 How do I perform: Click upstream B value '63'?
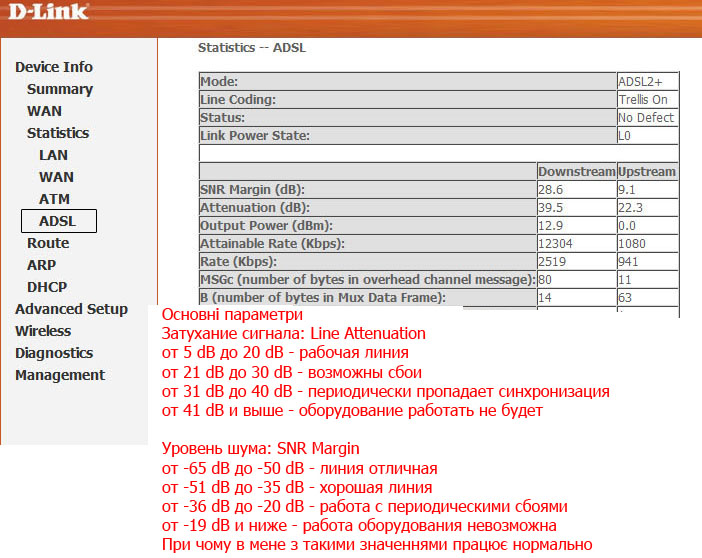click(x=625, y=297)
